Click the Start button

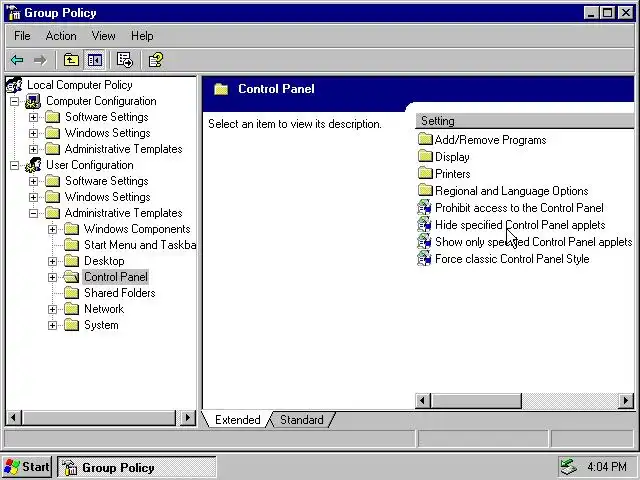click(x=27, y=467)
